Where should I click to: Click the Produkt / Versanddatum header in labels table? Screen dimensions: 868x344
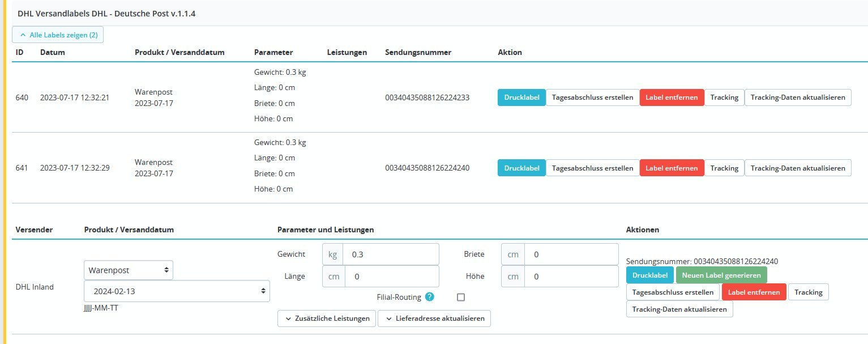coord(179,52)
